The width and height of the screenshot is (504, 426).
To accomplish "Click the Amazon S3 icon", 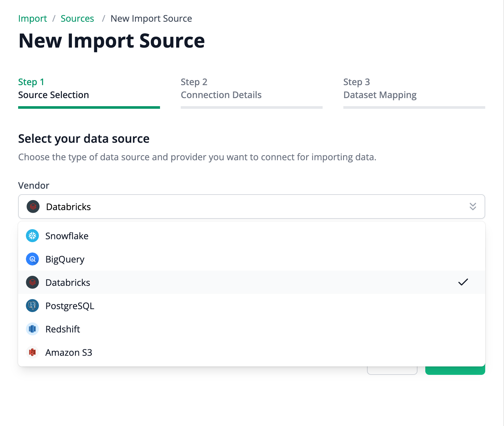I will click(32, 352).
